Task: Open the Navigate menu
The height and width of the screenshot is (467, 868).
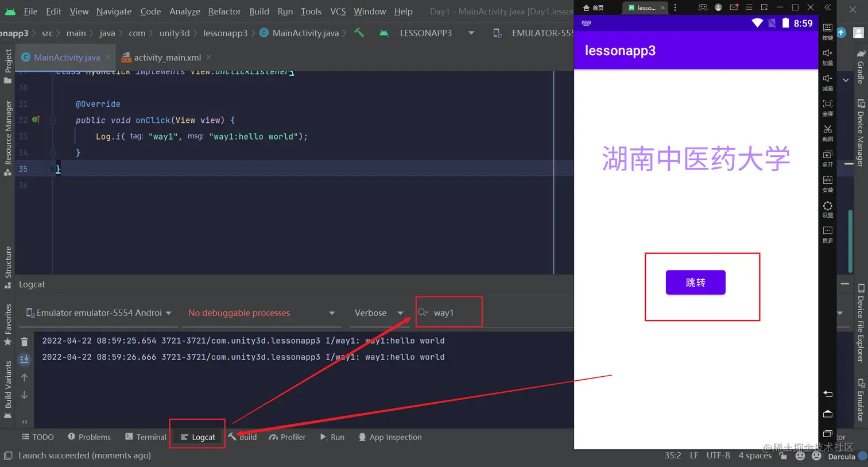Action: (114, 11)
